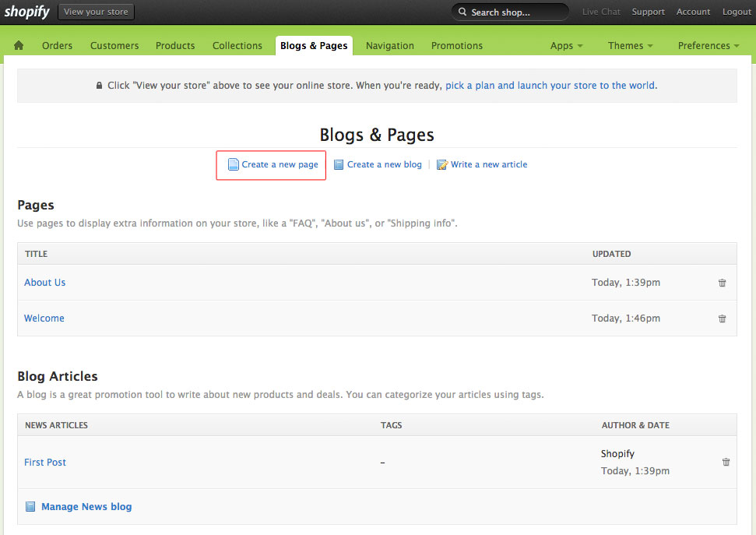
Task: Click the TITLE column header
Action: pos(36,254)
